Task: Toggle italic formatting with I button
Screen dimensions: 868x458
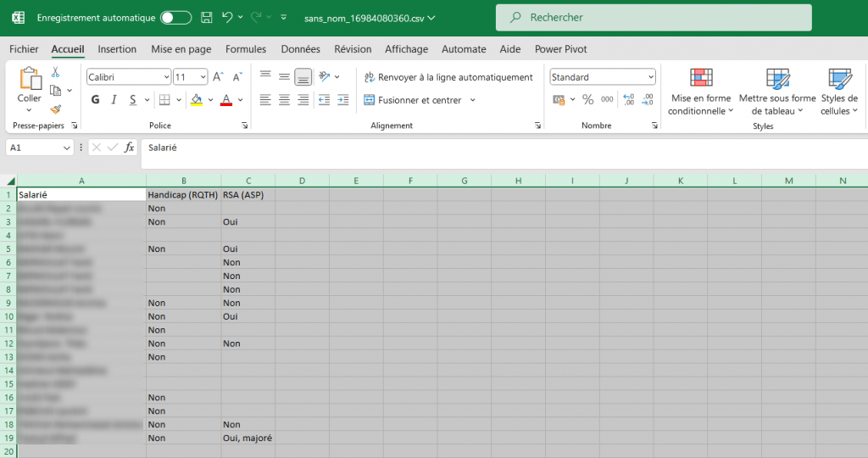Action: 114,100
